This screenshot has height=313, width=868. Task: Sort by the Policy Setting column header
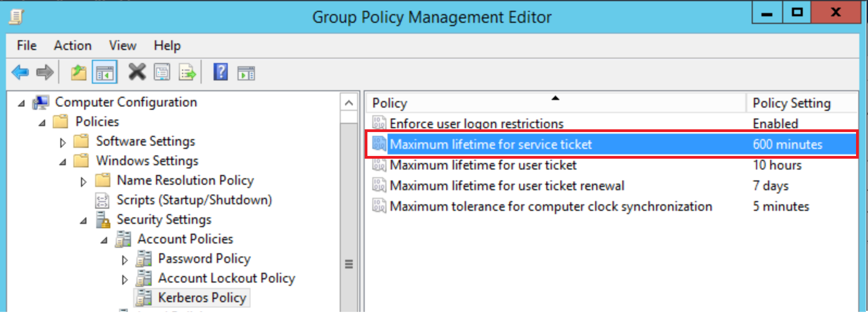click(x=791, y=103)
